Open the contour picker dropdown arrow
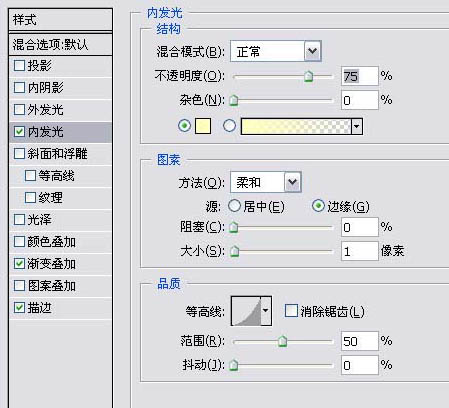The height and width of the screenshot is (408, 449). click(x=266, y=311)
